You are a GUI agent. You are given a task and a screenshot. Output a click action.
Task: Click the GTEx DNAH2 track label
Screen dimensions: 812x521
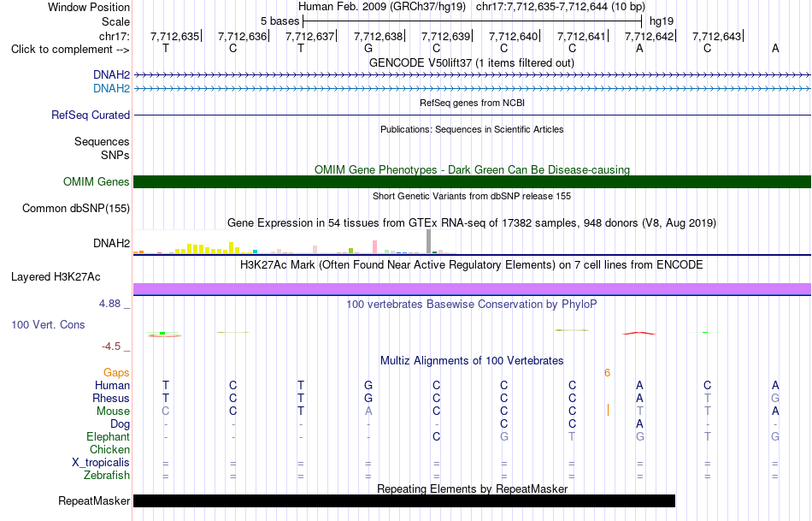click(111, 243)
